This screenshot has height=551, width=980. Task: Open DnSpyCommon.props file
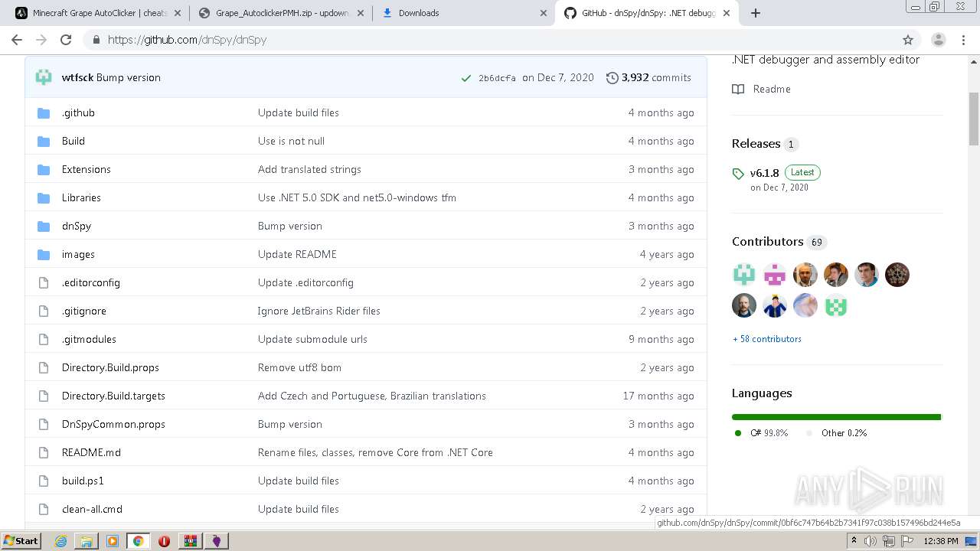(x=113, y=425)
